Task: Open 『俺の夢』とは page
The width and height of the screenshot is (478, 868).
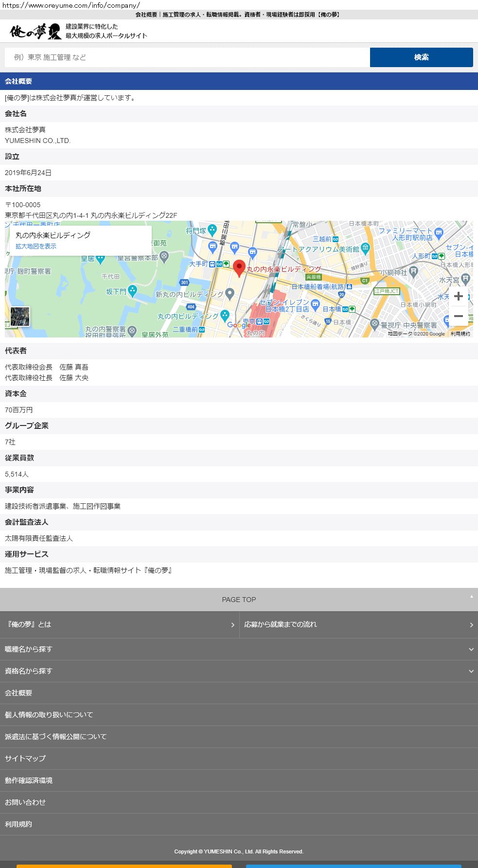Action: click(x=119, y=624)
